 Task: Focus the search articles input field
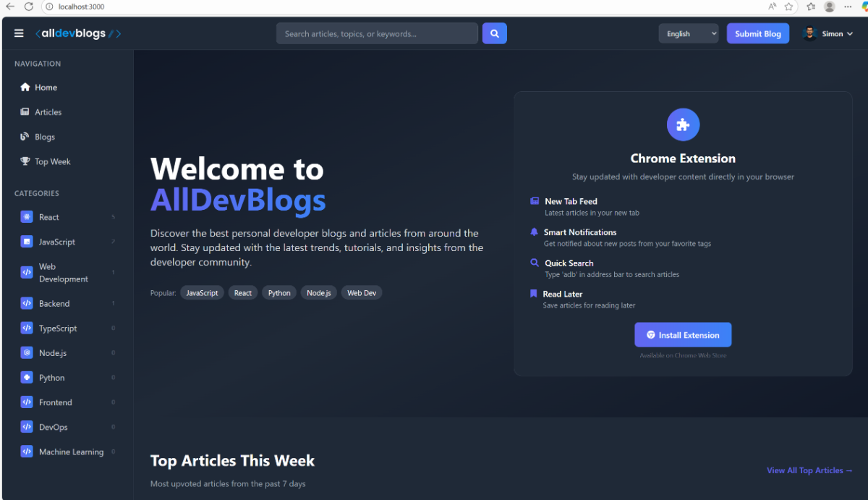[x=377, y=33]
